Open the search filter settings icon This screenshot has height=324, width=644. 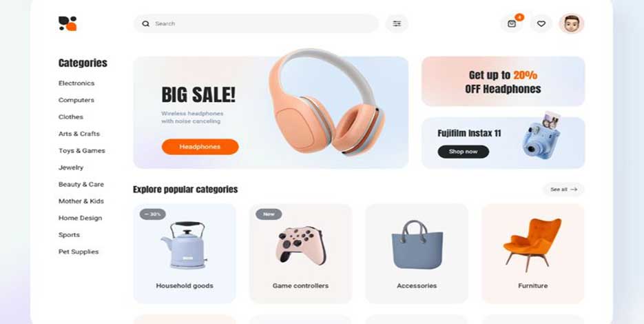[397, 24]
